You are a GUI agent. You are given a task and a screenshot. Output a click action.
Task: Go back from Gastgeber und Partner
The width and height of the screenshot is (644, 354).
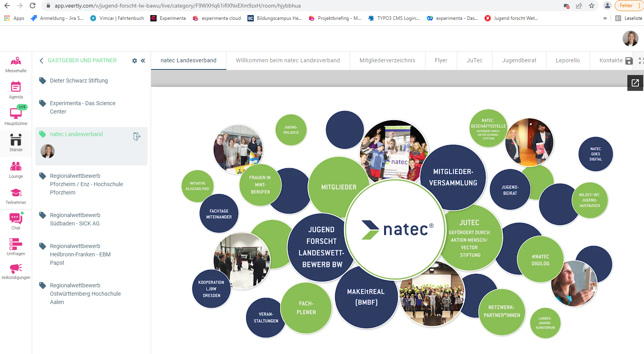(x=41, y=61)
